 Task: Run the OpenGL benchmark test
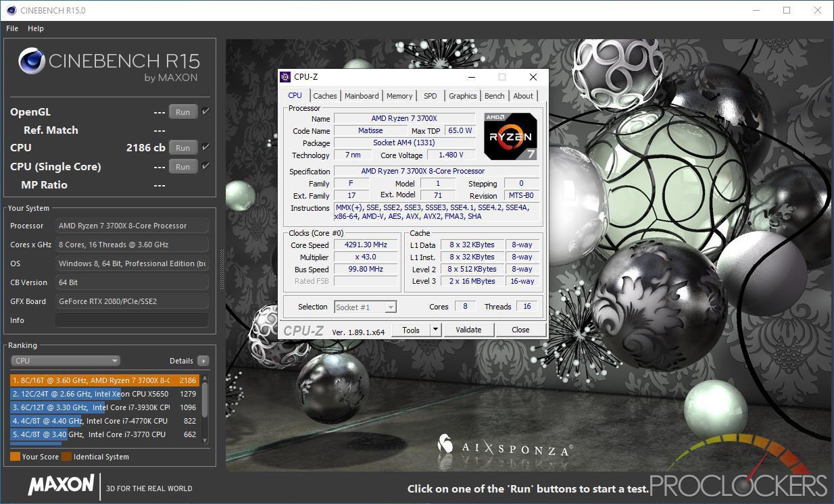(182, 112)
